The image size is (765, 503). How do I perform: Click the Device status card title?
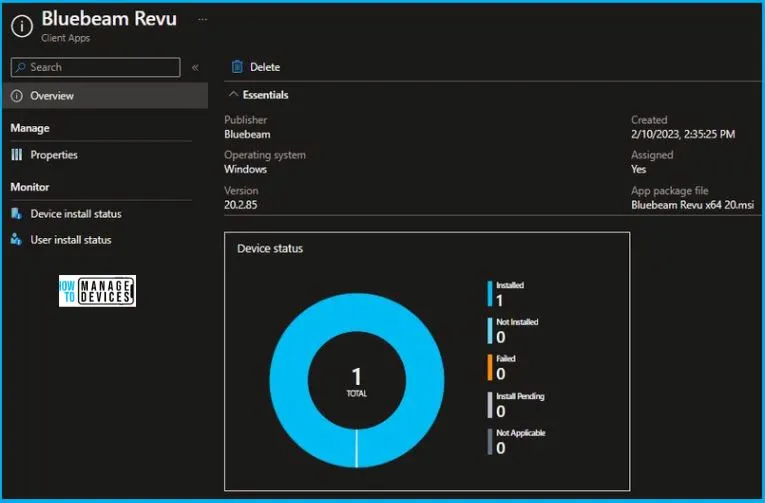click(270, 249)
